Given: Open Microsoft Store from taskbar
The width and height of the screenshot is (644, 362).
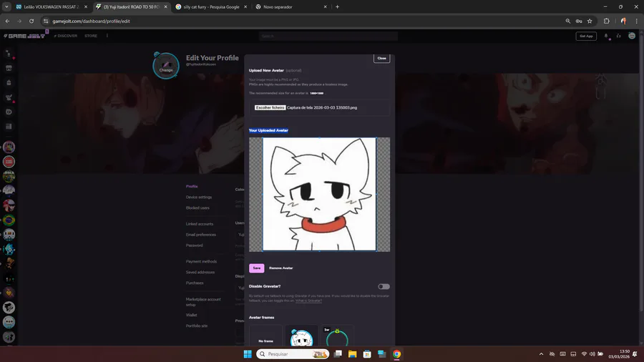Looking at the screenshot, I should [367, 354].
